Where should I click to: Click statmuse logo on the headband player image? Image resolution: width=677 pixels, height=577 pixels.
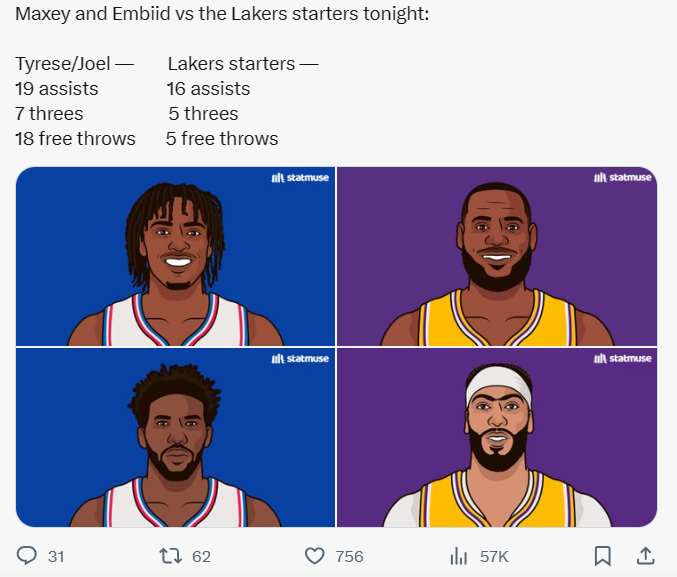[x=622, y=359]
